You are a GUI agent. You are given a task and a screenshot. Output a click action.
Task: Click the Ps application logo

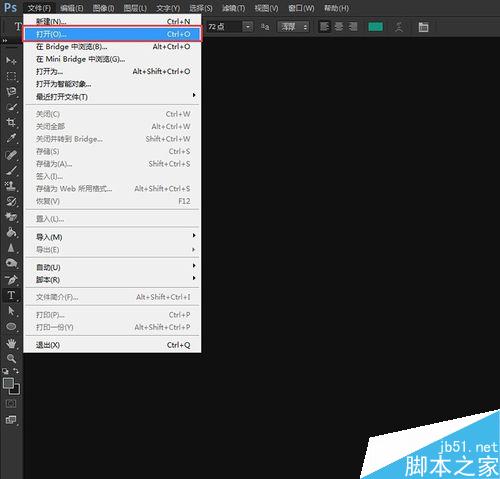(10, 7)
